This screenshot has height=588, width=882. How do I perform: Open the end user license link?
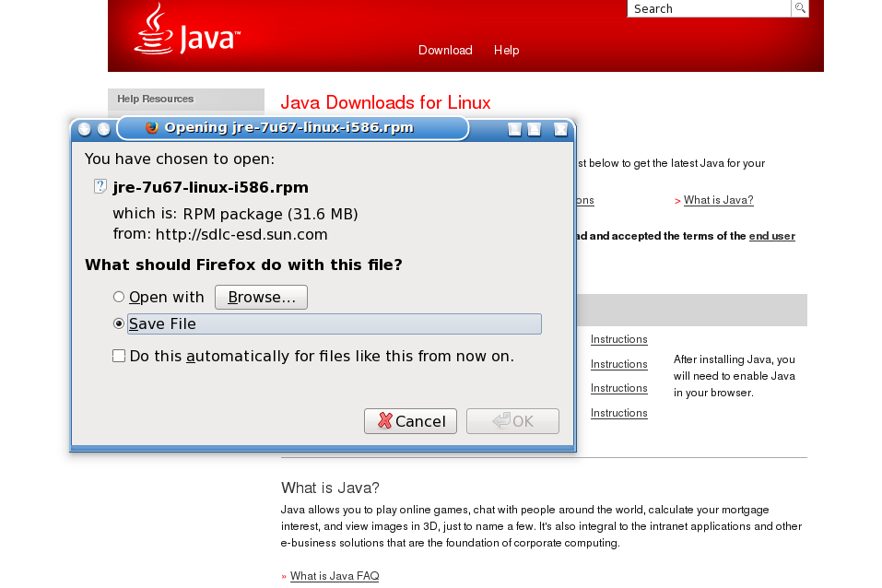(771, 236)
